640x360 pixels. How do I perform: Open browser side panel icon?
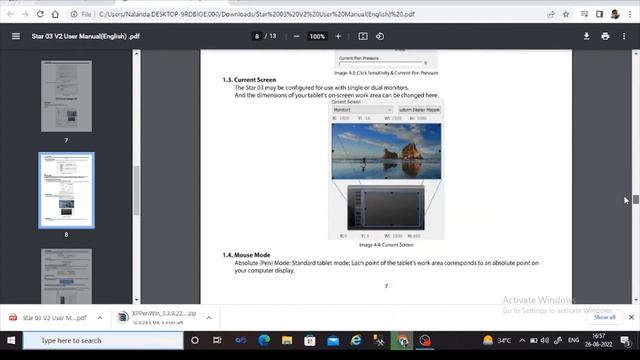click(x=599, y=14)
